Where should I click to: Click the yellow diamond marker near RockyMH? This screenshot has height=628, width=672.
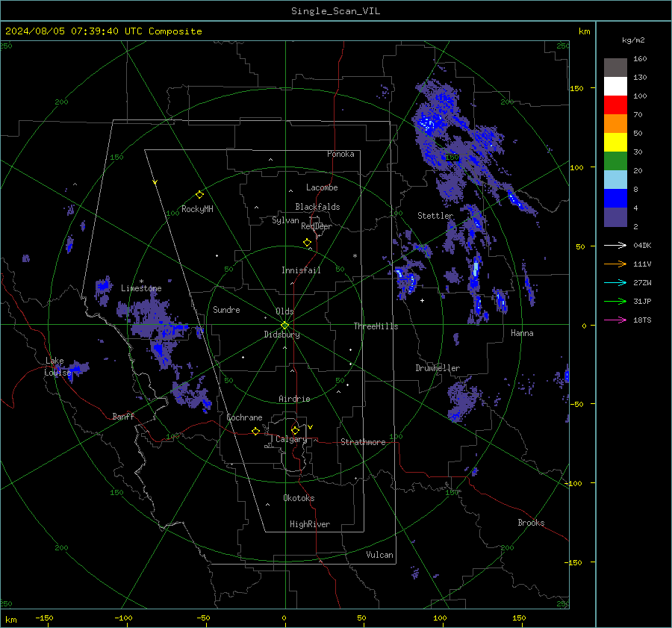(199, 195)
